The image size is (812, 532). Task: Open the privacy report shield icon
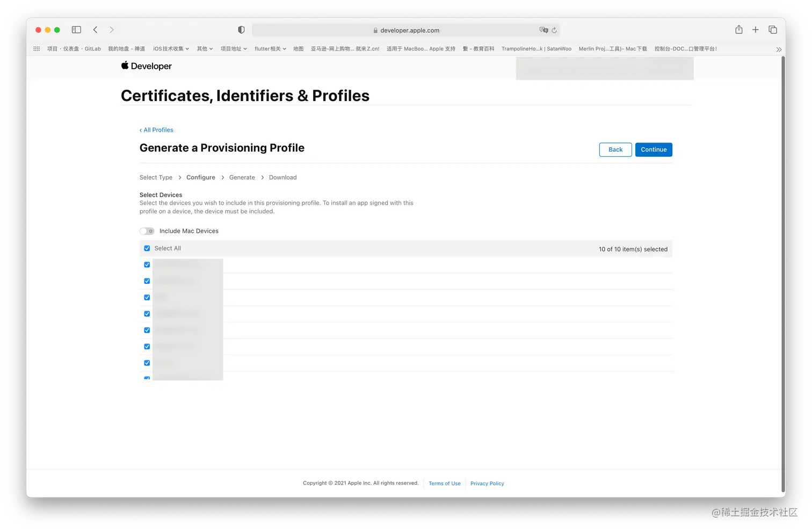click(x=241, y=30)
